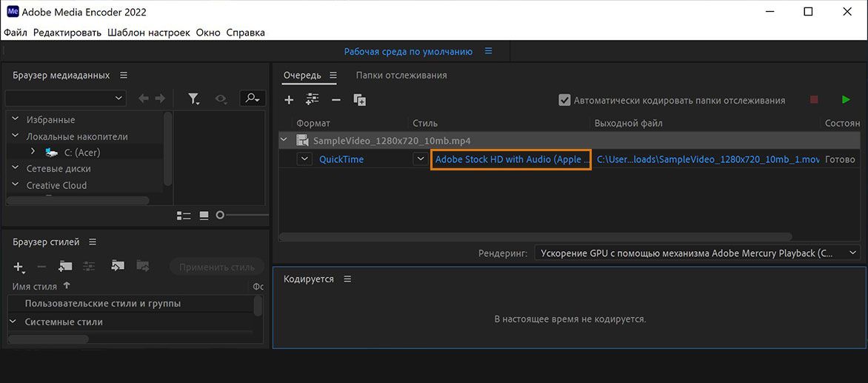Click the Duplicate icon in queue toolbar
This screenshot has width=868, height=383.
[360, 100]
